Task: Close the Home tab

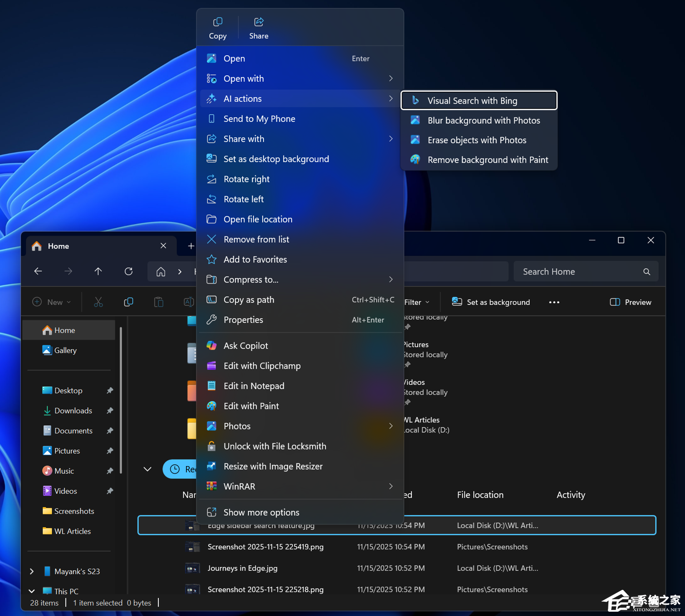Action: point(163,246)
